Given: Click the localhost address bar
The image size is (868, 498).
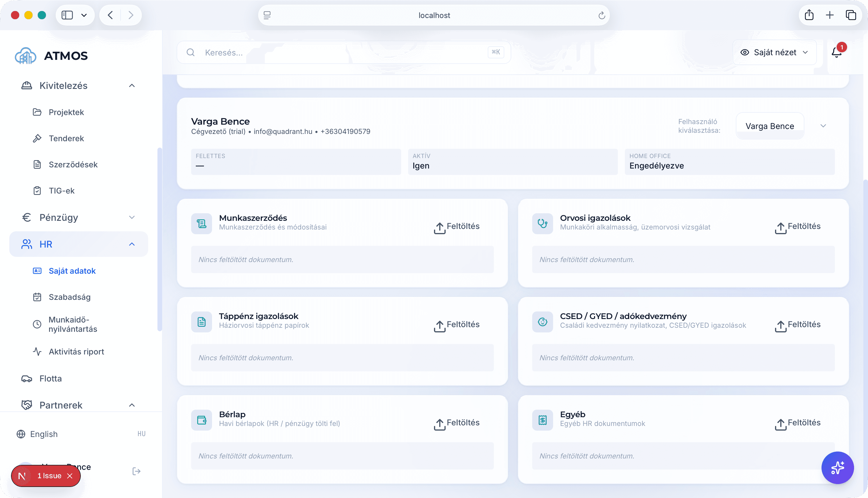Looking at the screenshot, I should tap(434, 15).
